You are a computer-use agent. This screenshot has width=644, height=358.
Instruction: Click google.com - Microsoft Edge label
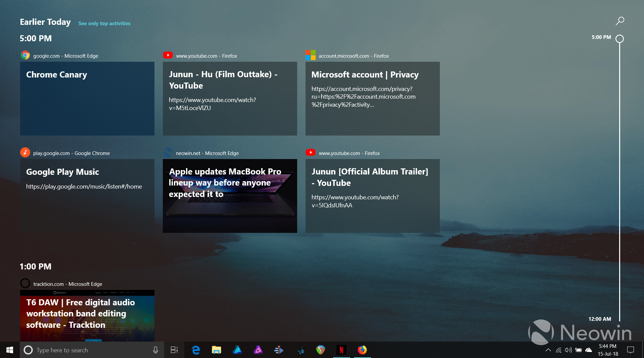point(65,56)
